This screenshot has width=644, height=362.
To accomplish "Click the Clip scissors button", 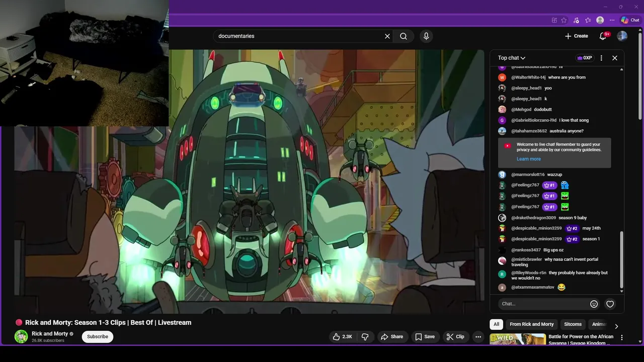I will pos(455,337).
